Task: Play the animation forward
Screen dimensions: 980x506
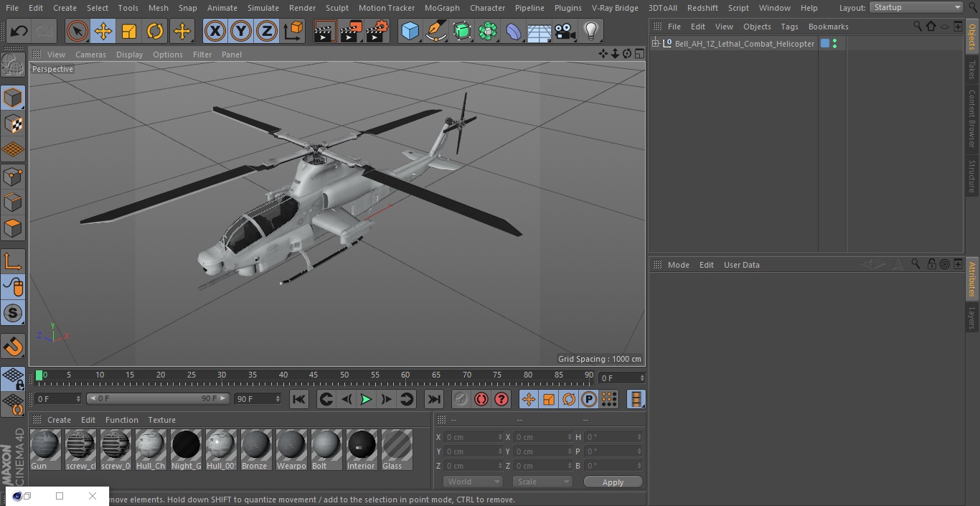Action: tap(366, 399)
